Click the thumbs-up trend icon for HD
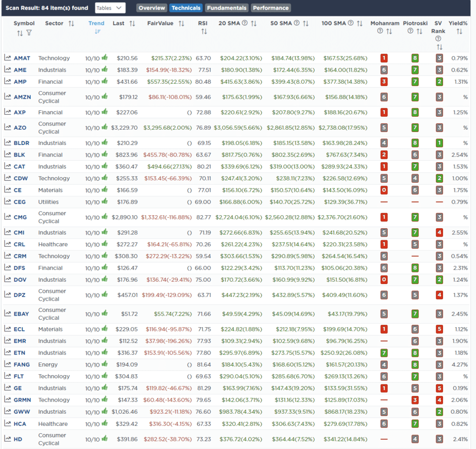This screenshot has height=449, width=476. 105,438
